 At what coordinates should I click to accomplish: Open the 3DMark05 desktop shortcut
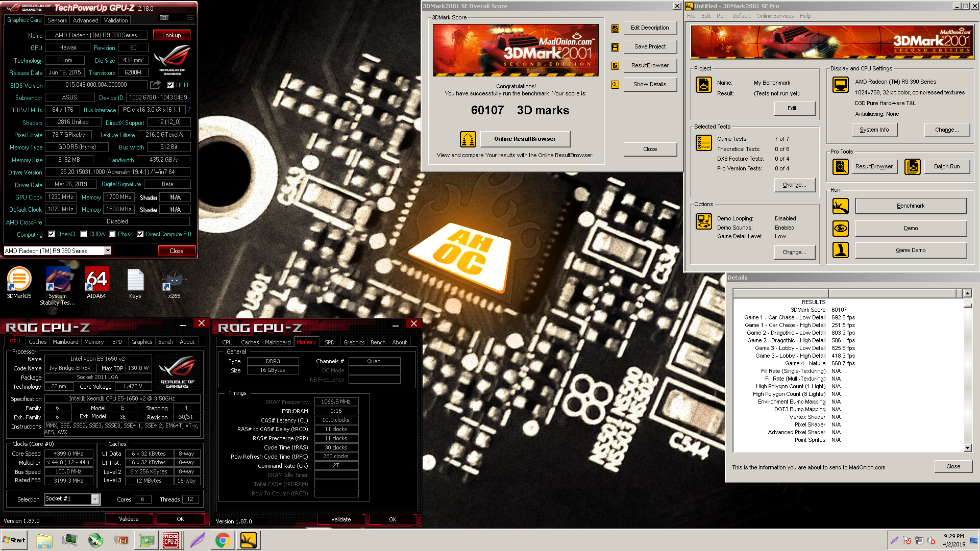(19, 283)
